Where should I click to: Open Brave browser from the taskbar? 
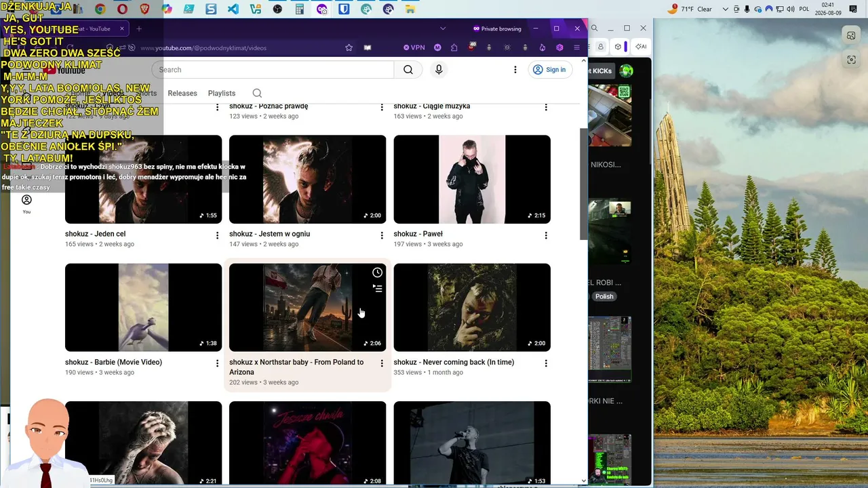pyautogui.click(x=144, y=9)
